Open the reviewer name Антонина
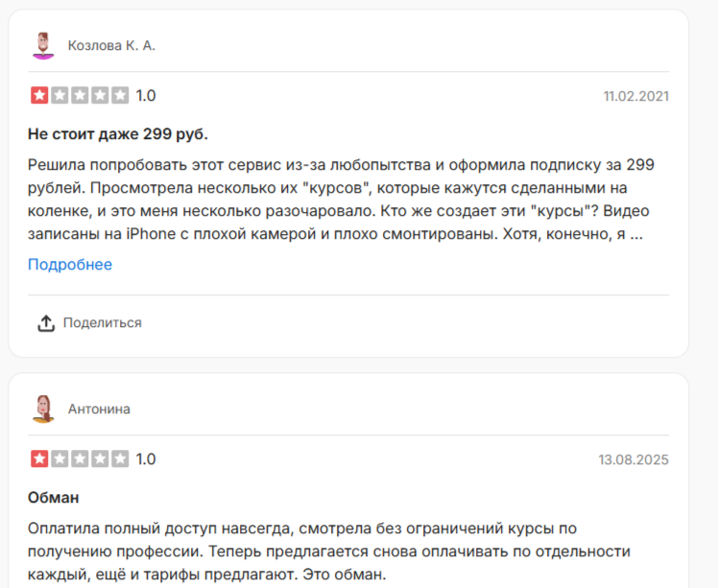This screenshot has height=588, width=718. (x=99, y=409)
